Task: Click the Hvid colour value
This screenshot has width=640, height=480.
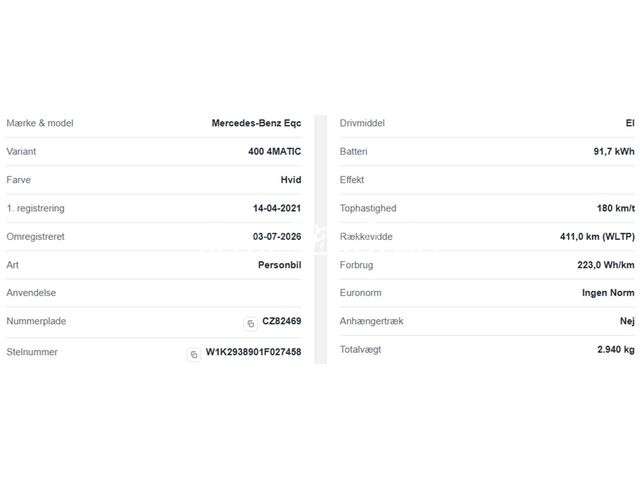Action: pos(291,180)
